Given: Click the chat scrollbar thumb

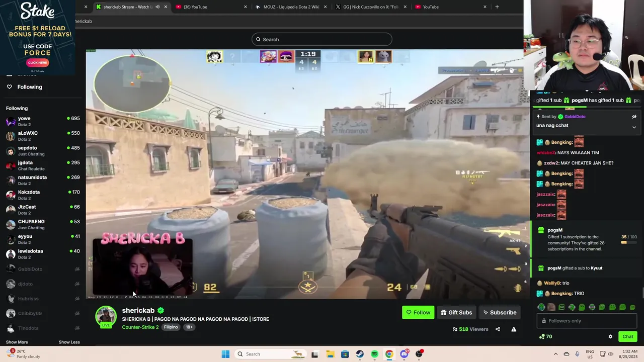Looking at the screenshot, I should pos(642,293).
